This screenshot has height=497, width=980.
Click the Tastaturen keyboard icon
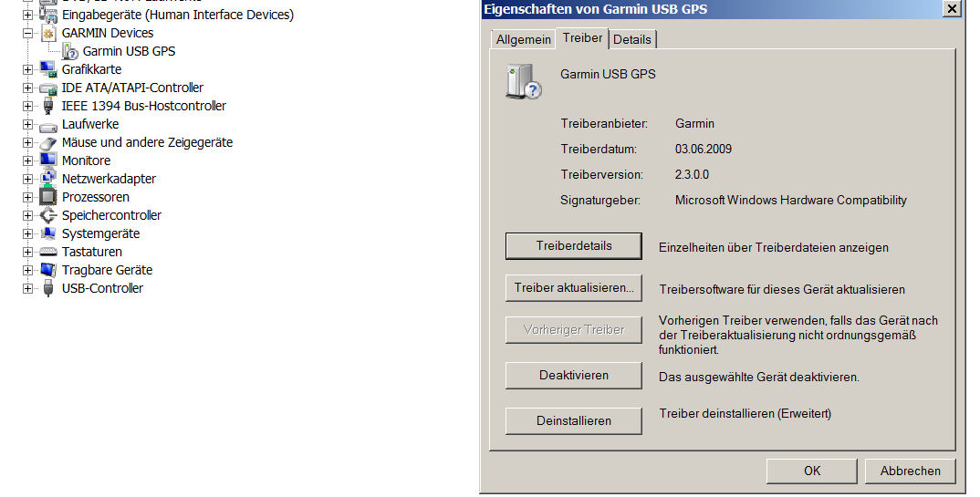click(x=48, y=253)
